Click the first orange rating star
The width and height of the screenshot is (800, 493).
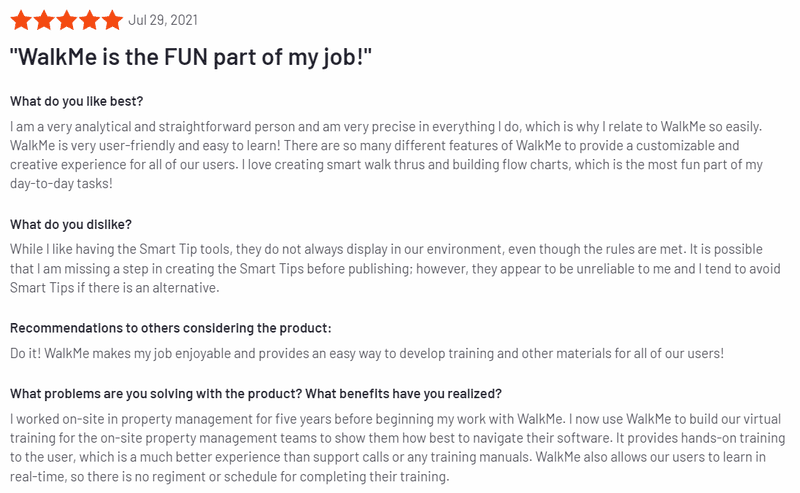19,20
